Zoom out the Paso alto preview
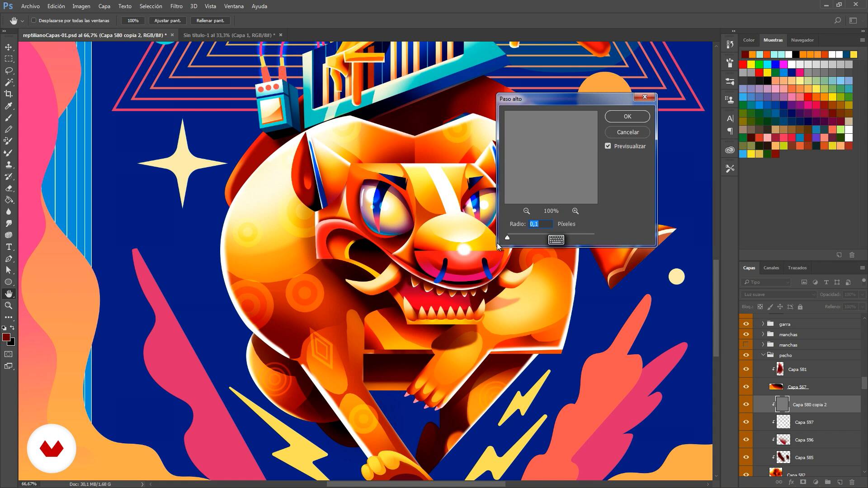Screen dimensions: 868x488 pyautogui.click(x=526, y=211)
